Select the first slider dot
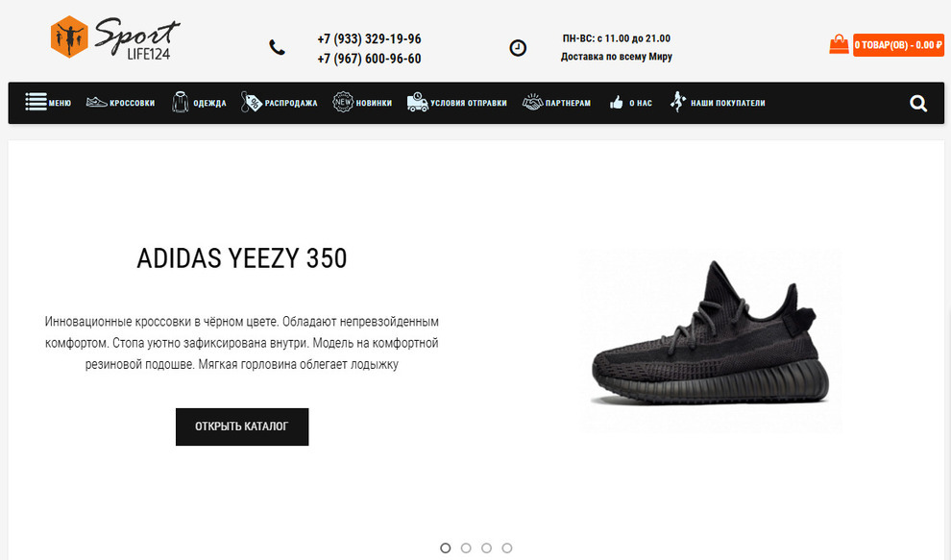Image resolution: width=951 pixels, height=560 pixels. point(445,548)
